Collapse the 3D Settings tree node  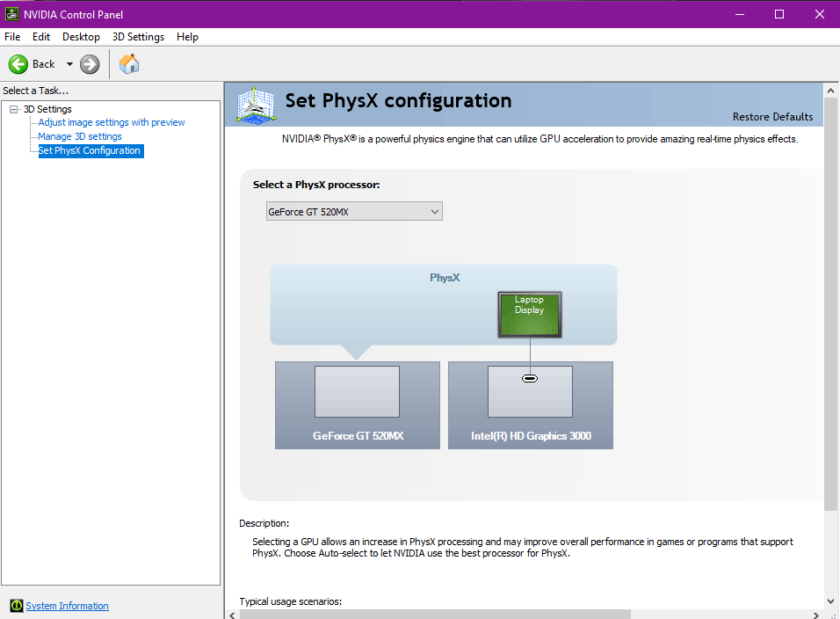point(13,109)
